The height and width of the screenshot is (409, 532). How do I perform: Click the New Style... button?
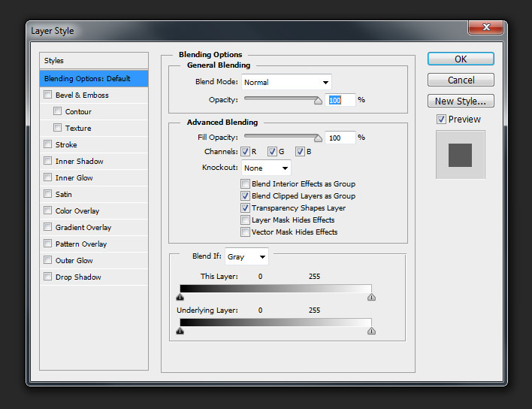[461, 101]
